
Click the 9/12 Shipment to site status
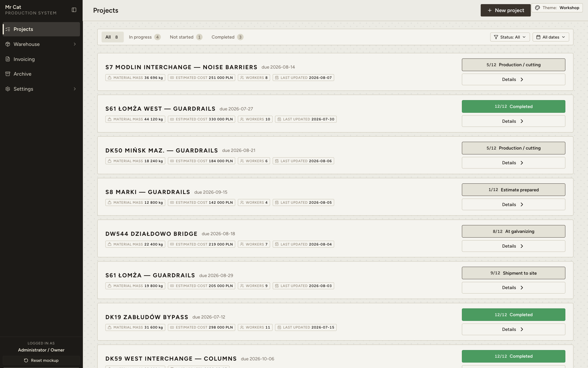(513, 273)
